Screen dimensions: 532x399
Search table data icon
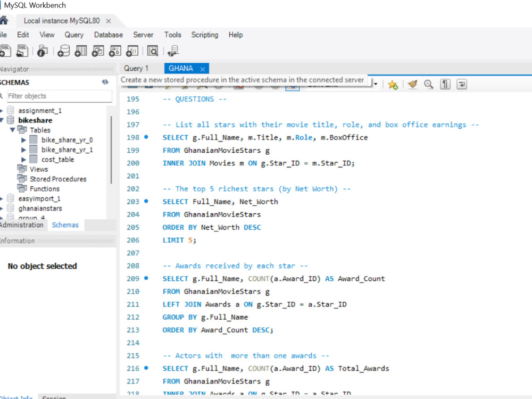[x=153, y=51]
